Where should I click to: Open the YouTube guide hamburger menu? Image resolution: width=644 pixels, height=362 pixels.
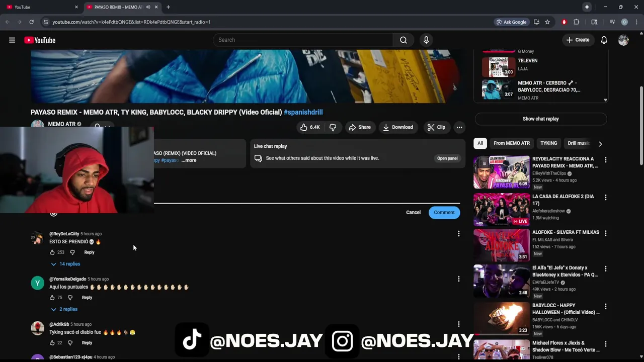(x=12, y=40)
